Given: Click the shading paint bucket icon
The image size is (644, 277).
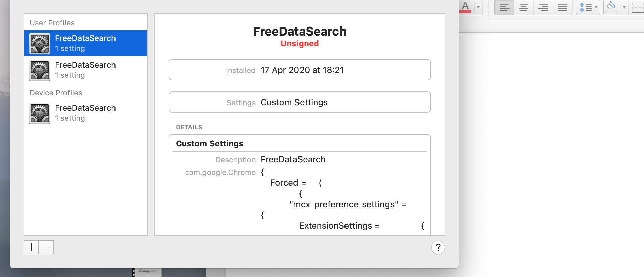Looking at the screenshot, I should click(x=611, y=7).
